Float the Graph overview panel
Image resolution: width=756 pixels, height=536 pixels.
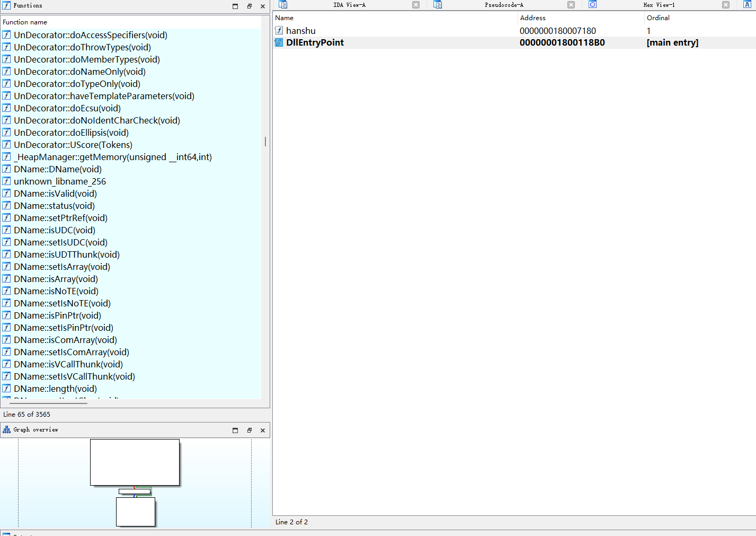[249, 430]
